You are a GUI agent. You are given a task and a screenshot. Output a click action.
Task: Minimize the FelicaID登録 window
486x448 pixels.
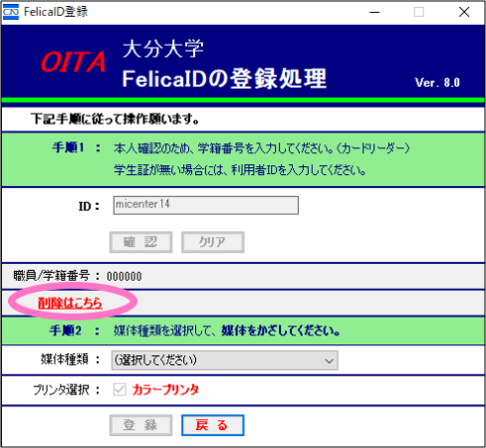click(x=374, y=12)
